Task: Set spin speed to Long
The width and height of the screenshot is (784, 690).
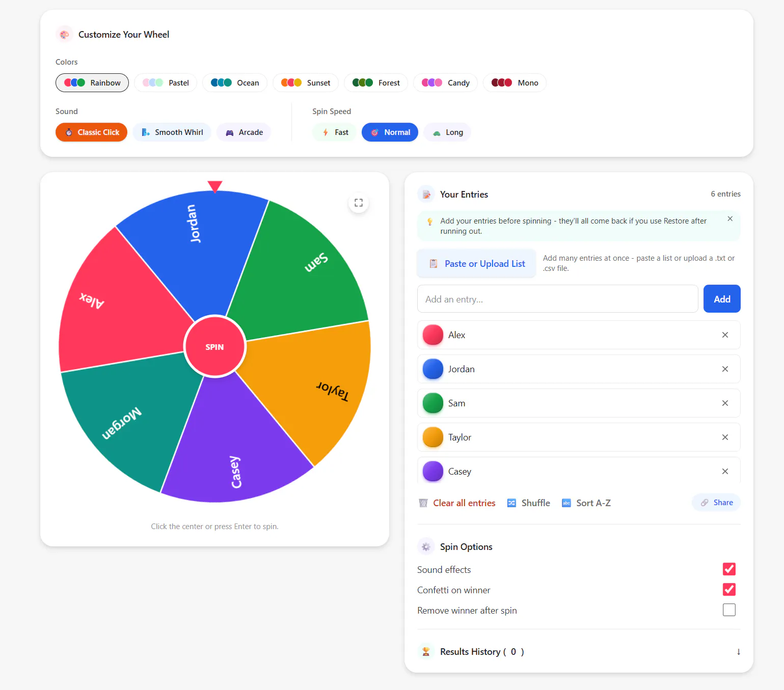Action: pyautogui.click(x=447, y=132)
